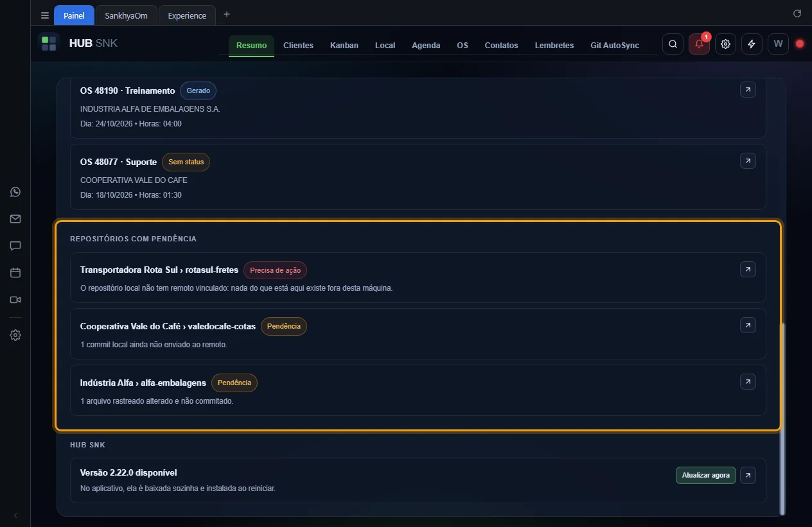Open the header settings gear icon
The width and height of the screenshot is (812, 527).
click(726, 44)
